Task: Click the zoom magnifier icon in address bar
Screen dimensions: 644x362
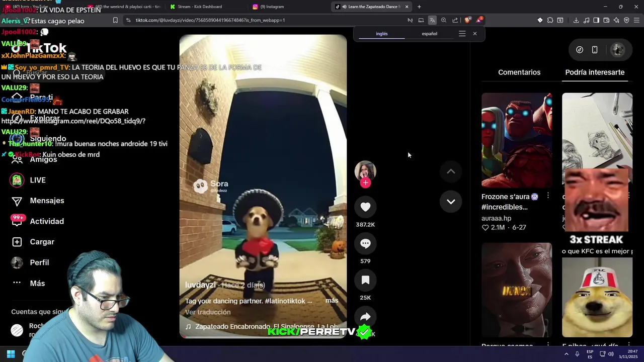Action: pyautogui.click(x=444, y=20)
